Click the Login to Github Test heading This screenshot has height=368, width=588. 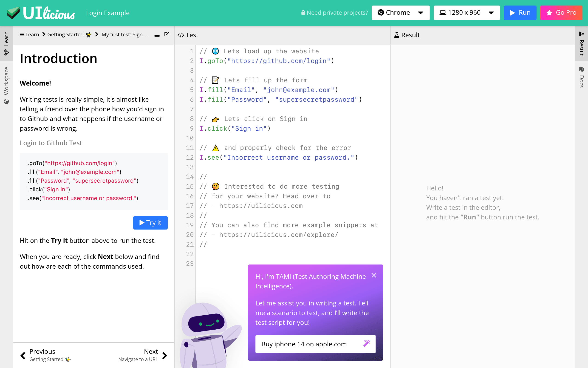point(51,143)
